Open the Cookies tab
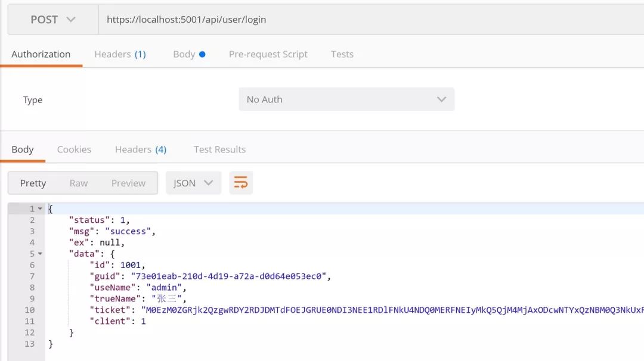This screenshot has width=644, height=361. [74, 150]
